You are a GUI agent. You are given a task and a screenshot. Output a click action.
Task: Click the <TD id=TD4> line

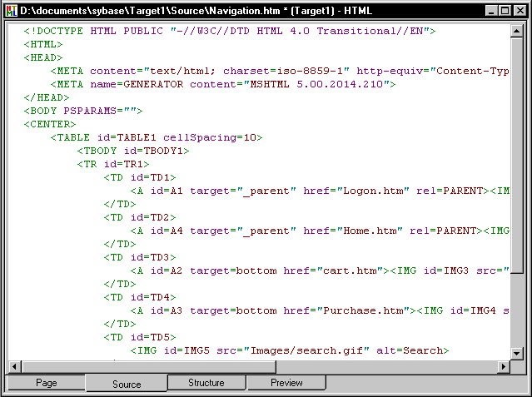(140, 297)
